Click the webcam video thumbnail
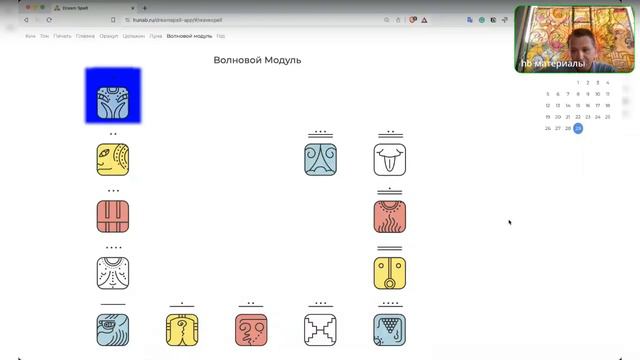This screenshot has width=640, height=360. (x=575, y=39)
